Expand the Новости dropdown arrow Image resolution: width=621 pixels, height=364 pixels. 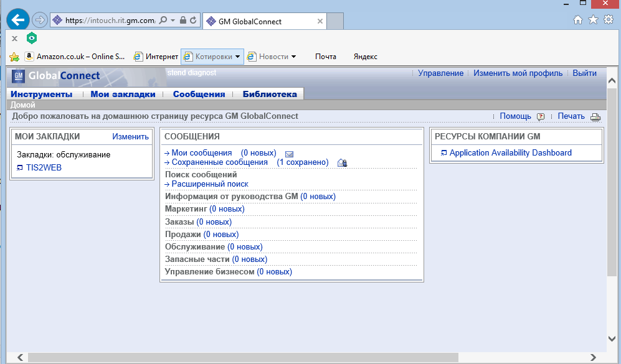click(x=294, y=57)
